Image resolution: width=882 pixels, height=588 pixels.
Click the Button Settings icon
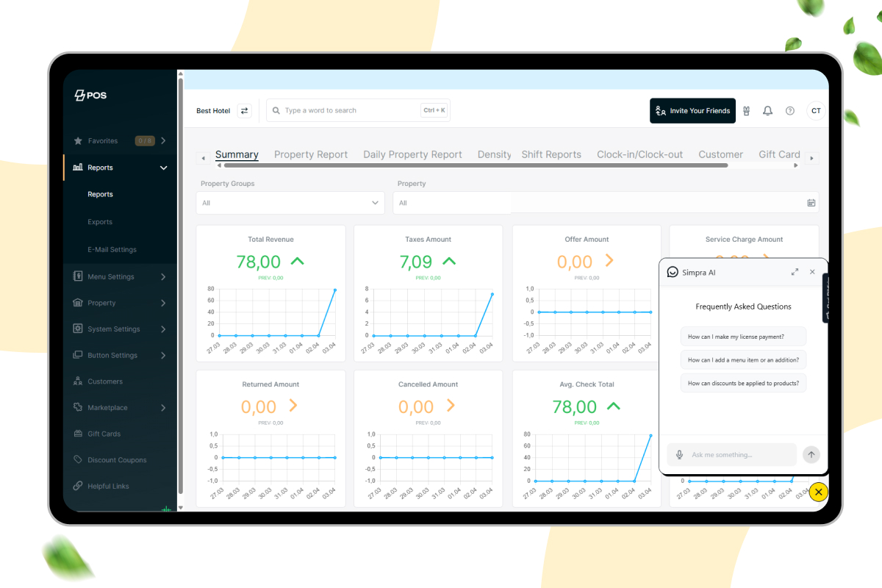click(x=78, y=355)
